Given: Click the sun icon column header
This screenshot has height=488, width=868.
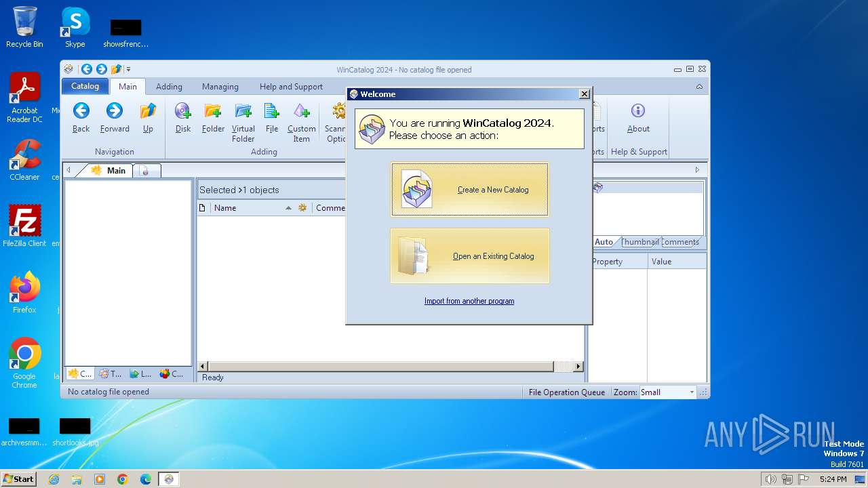Looking at the screenshot, I should (x=302, y=208).
